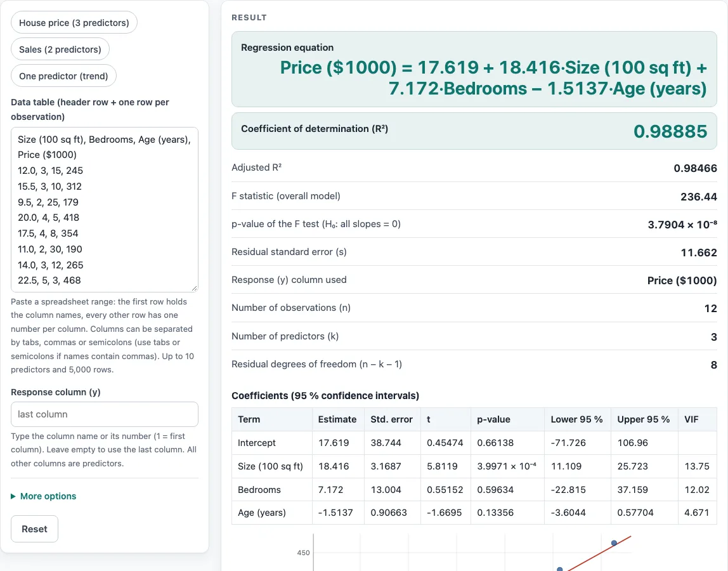The width and height of the screenshot is (728, 571).
Task: Load the House price (3 predictors) example
Action: click(74, 23)
